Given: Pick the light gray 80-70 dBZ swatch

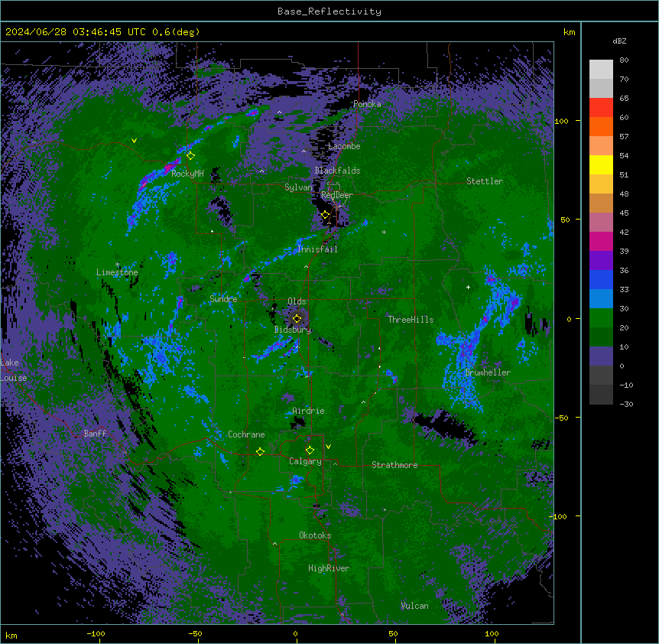Looking at the screenshot, I should (x=601, y=69).
